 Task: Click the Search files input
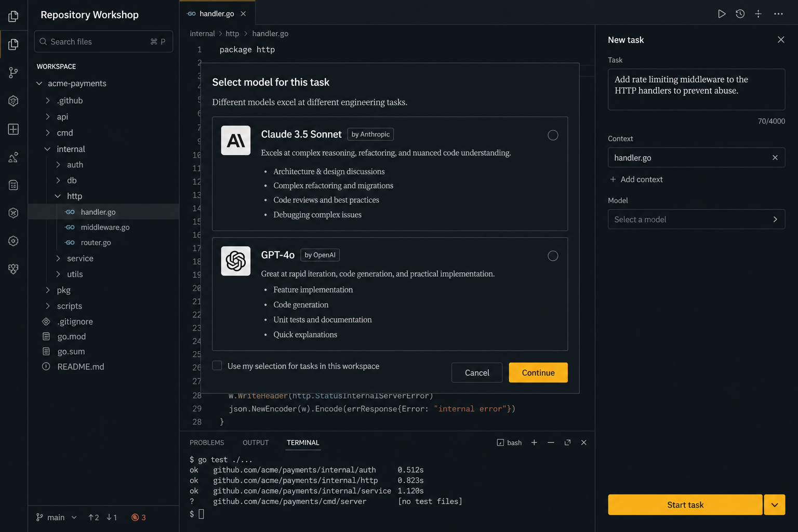(x=103, y=42)
